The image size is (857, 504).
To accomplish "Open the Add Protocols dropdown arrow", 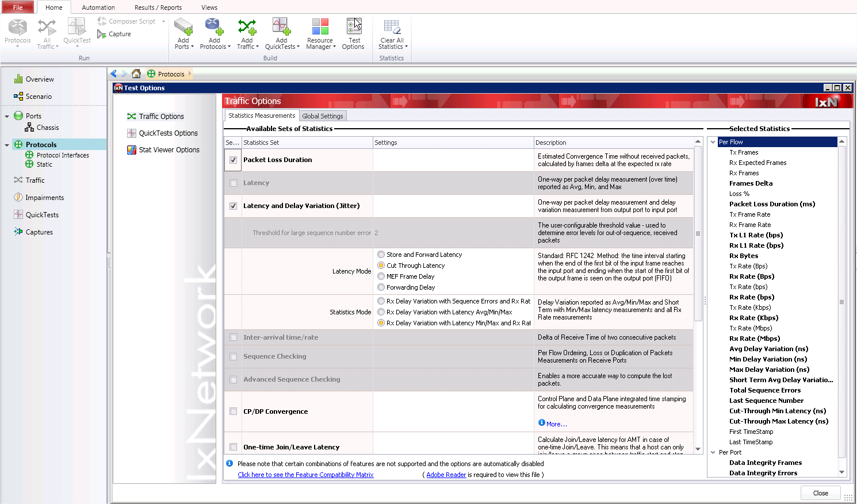I will pyautogui.click(x=229, y=47).
